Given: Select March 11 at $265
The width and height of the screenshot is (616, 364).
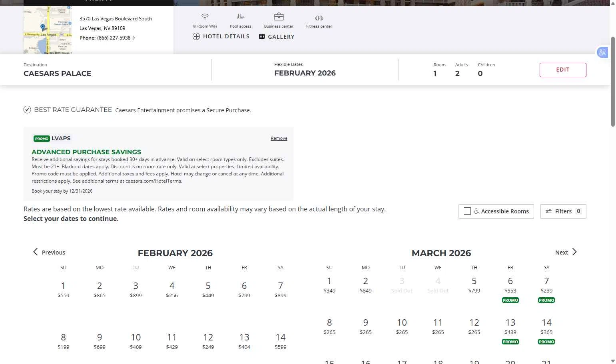Looking at the screenshot, I should [438, 326].
